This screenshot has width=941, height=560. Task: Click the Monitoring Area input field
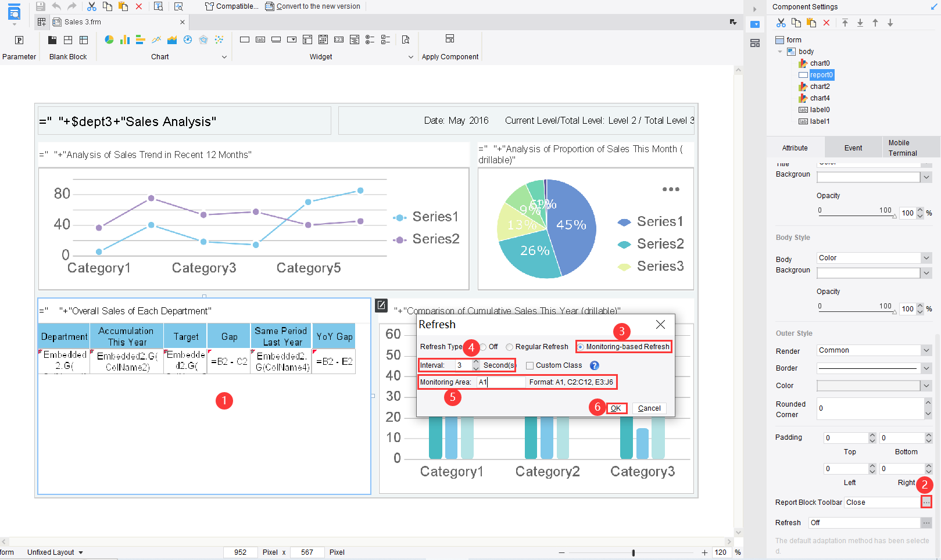click(501, 382)
